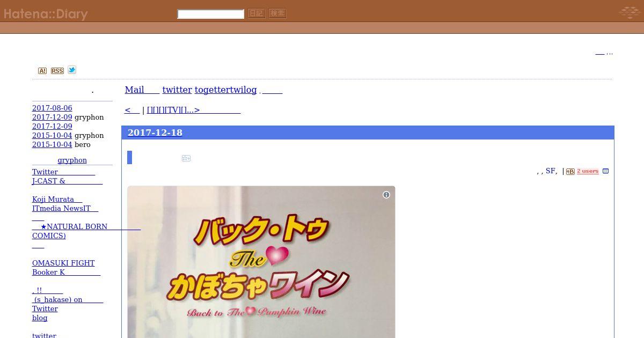Click the 日記 search button

257,14
